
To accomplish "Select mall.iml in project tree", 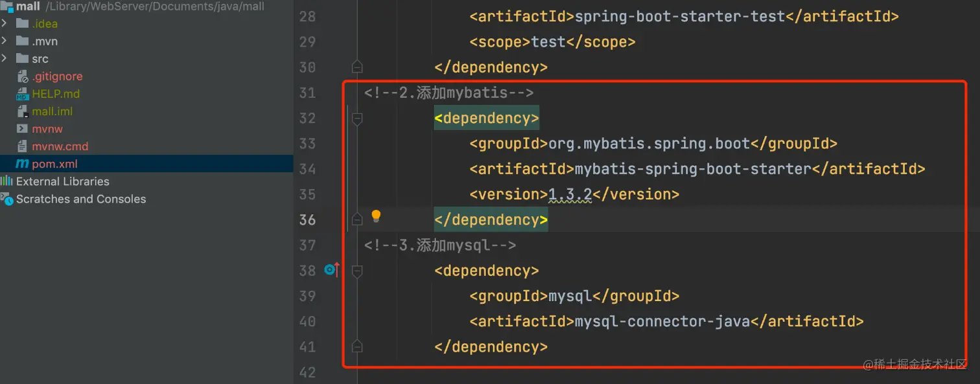I will pyautogui.click(x=52, y=111).
